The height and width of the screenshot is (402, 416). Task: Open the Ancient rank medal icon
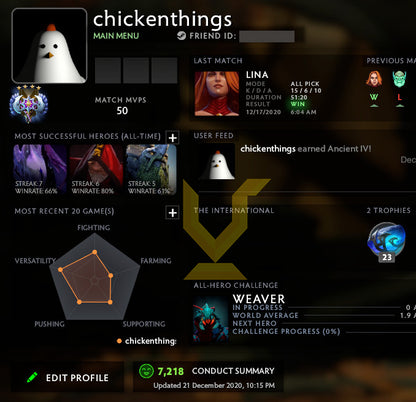28,103
